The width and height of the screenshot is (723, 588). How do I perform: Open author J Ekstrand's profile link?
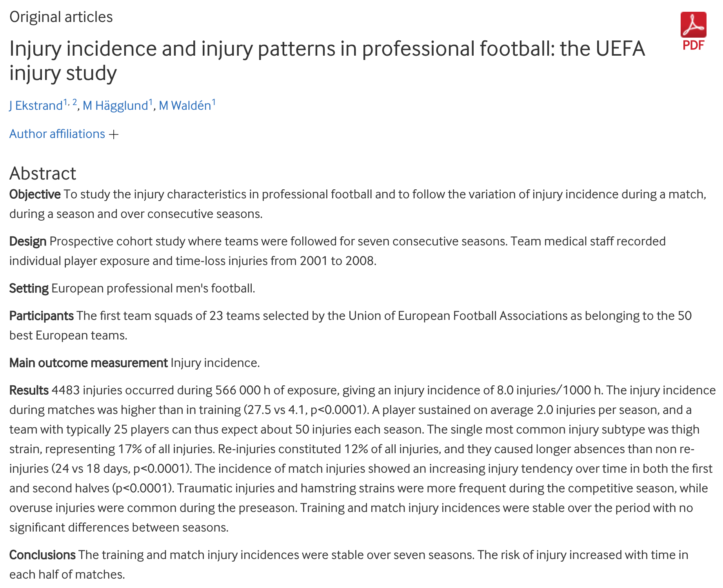point(36,106)
